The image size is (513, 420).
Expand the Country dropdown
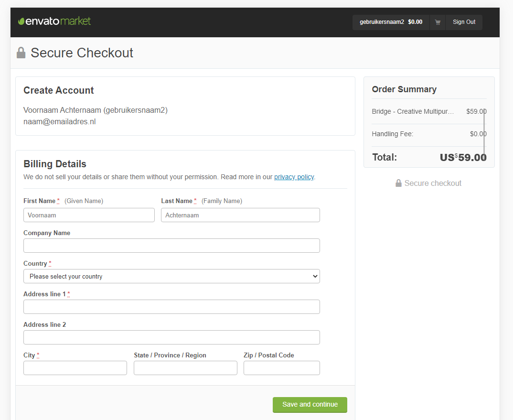(x=171, y=276)
